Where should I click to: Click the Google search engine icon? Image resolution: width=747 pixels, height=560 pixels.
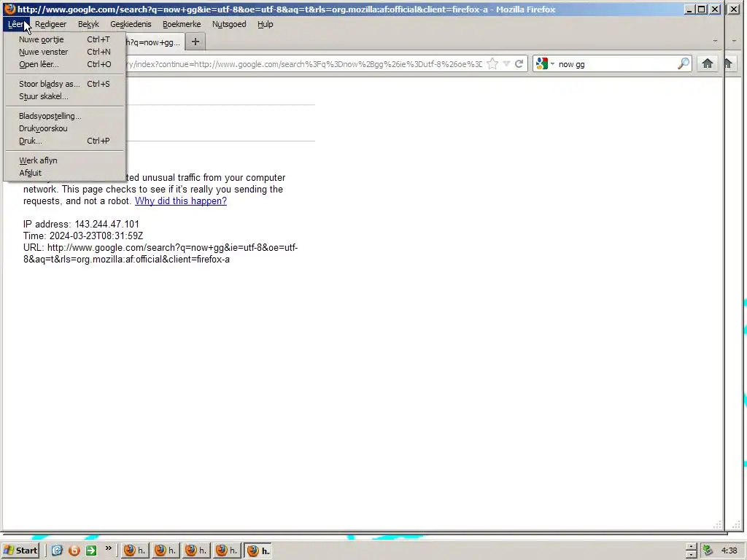[x=542, y=64]
